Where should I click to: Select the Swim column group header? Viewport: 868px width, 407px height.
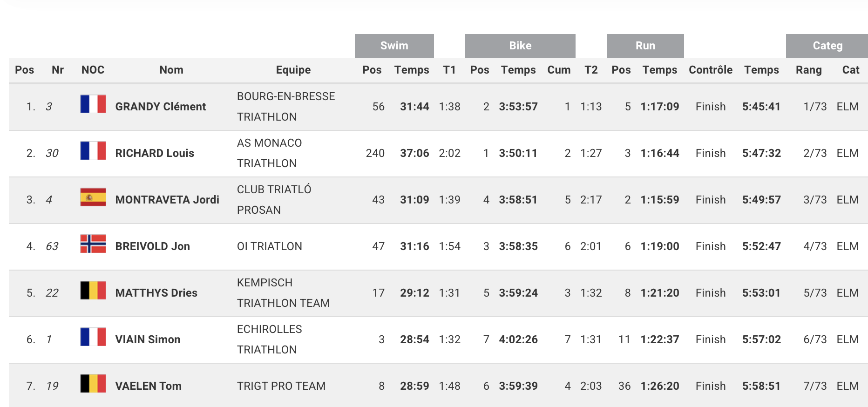pyautogui.click(x=394, y=46)
